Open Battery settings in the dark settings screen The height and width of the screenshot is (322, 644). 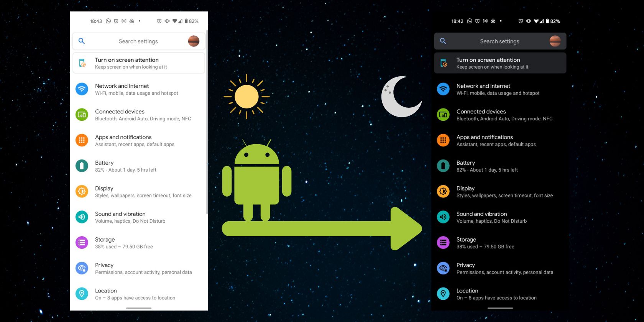[x=500, y=166]
